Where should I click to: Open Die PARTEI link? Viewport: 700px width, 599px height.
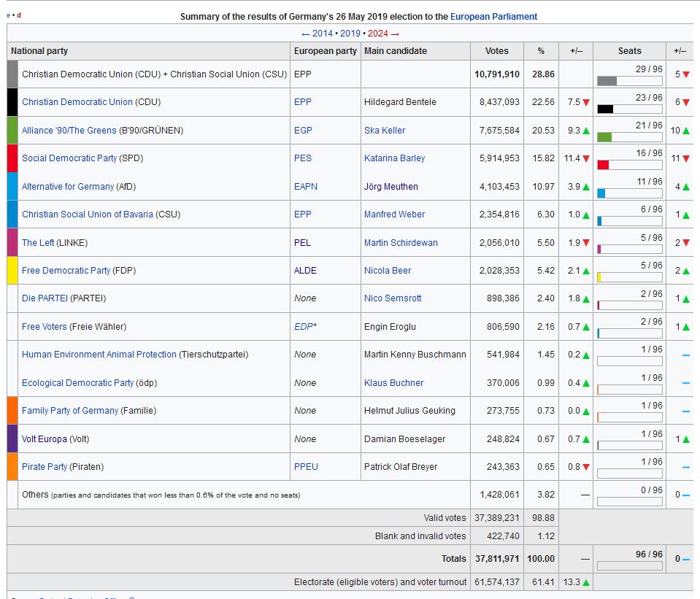tap(45, 298)
